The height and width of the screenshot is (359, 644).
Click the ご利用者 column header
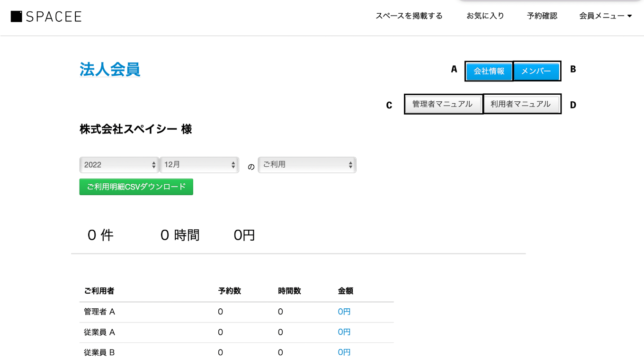pos(99,291)
